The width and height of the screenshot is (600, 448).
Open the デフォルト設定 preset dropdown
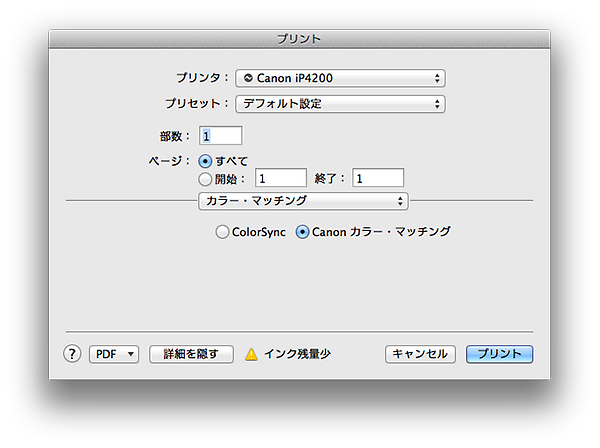340,104
